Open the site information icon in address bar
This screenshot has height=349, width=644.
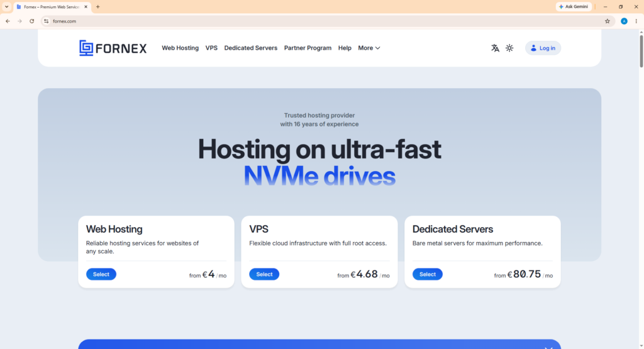pos(47,21)
